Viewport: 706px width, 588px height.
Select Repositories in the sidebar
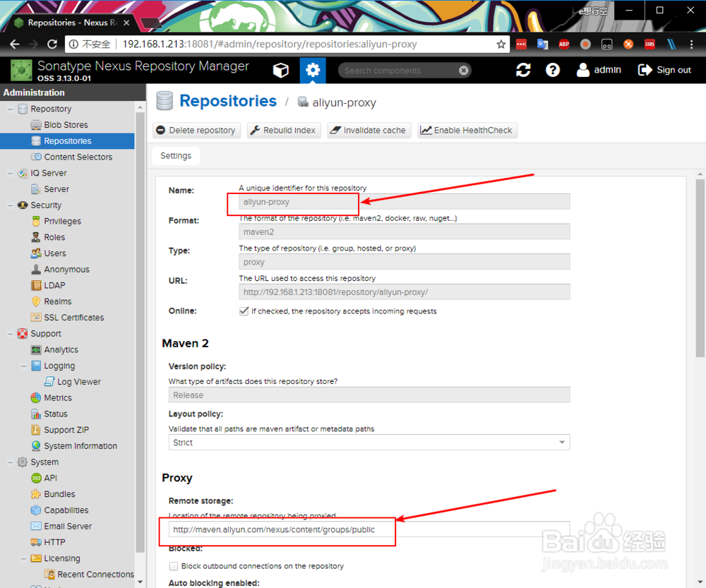coord(67,141)
